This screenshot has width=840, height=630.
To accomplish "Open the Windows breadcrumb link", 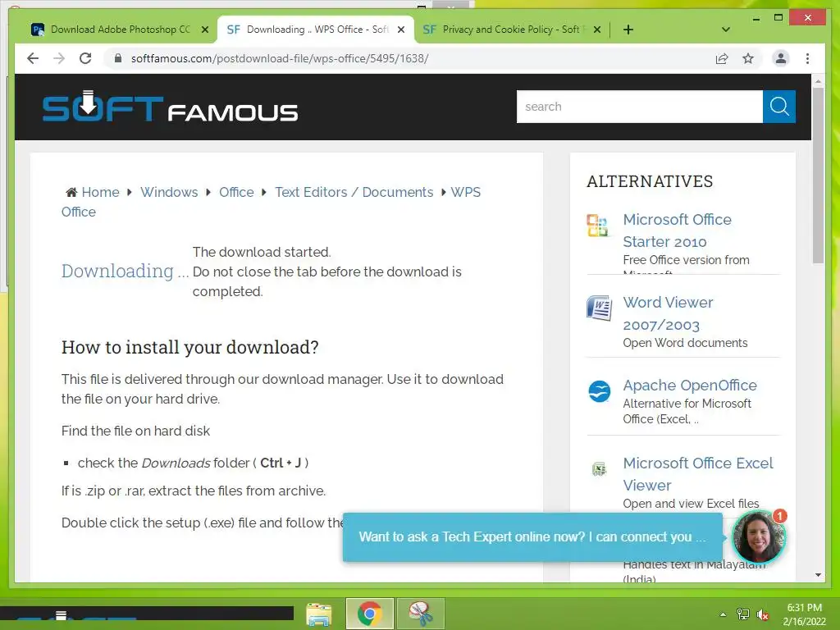I will [x=169, y=192].
